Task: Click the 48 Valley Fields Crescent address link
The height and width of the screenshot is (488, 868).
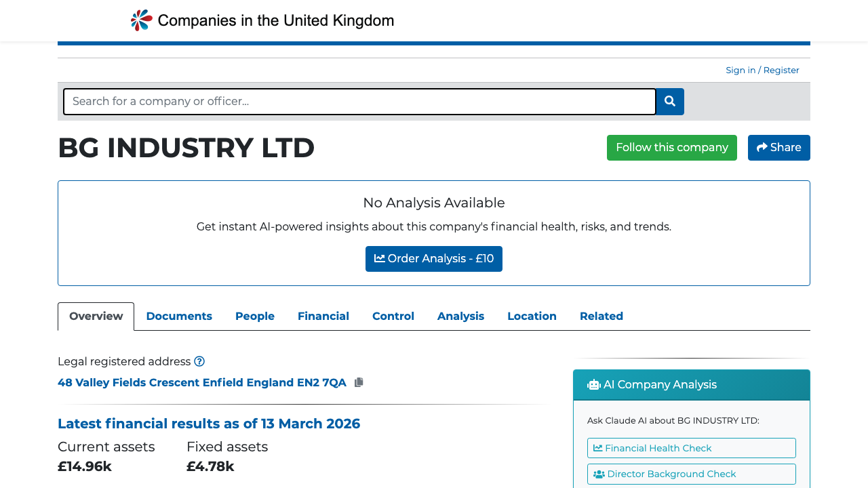Action: point(201,382)
